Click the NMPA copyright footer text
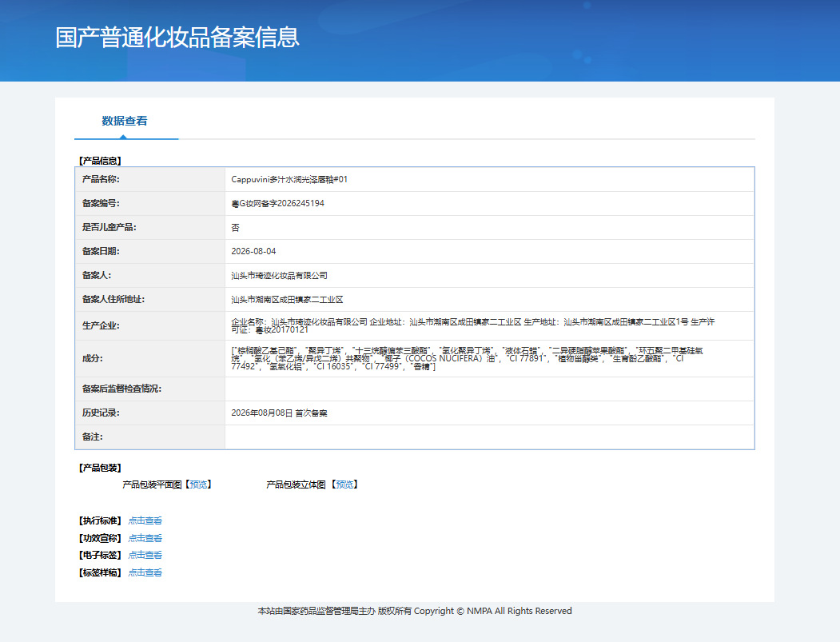This screenshot has height=642, width=840. pyautogui.click(x=415, y=611)
